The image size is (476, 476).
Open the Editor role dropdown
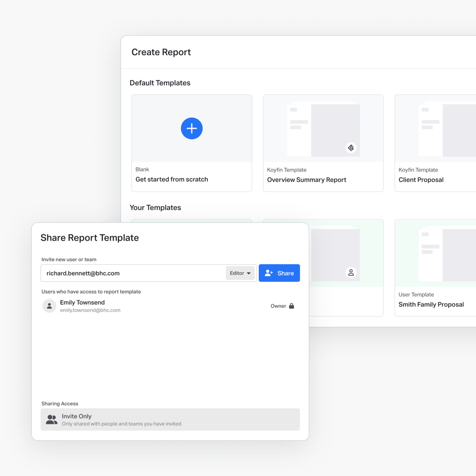tap(240, 273)
